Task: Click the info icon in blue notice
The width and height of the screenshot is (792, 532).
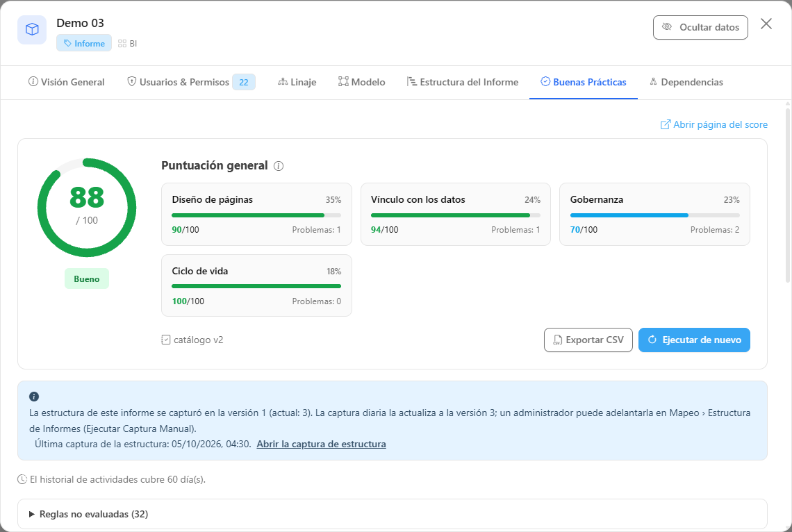Action: pyautogui.click(x=34, y=397)
